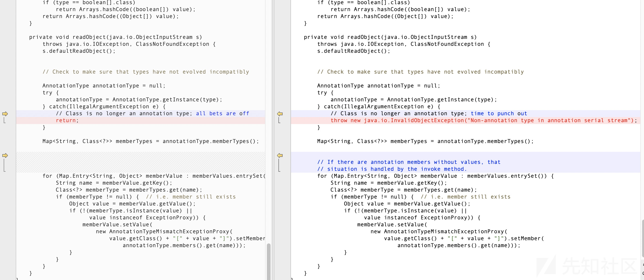This screenshot has width=644, height=280.
Task: Click right 'AnnotationType annotationType = null;' line
Action: pos(379,86)
